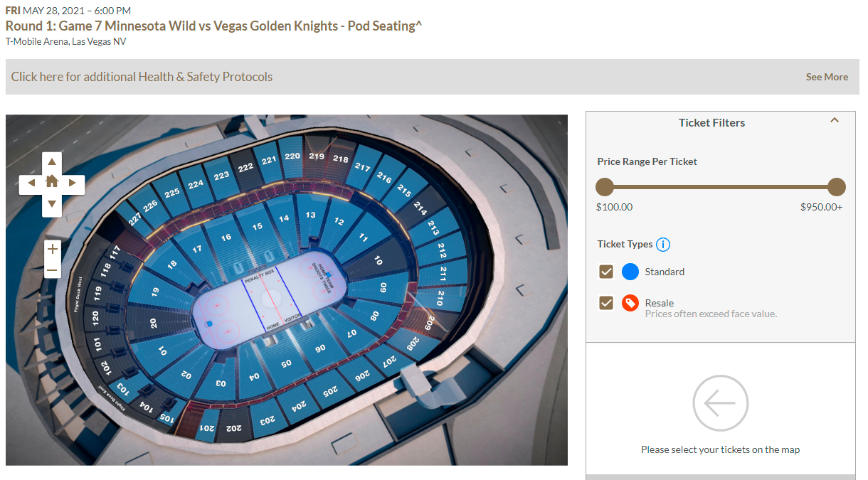Zoom in on the seat map

(x=52, y=249)
